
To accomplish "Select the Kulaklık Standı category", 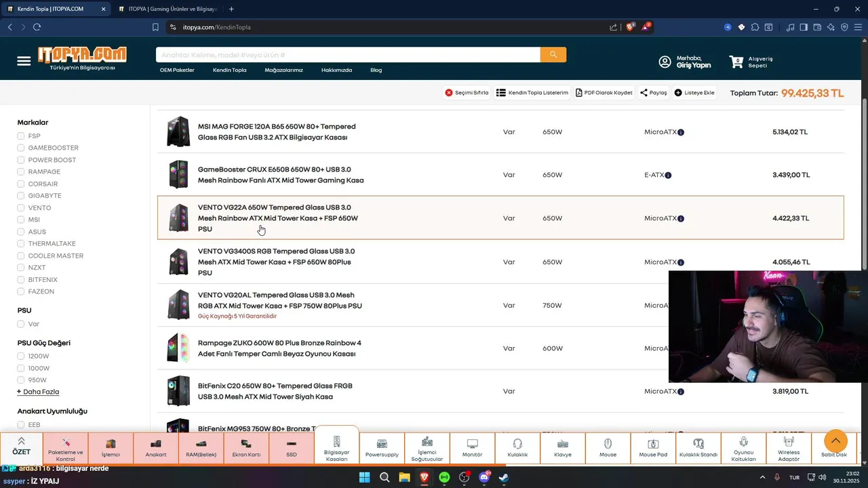I will pos(698,447).
